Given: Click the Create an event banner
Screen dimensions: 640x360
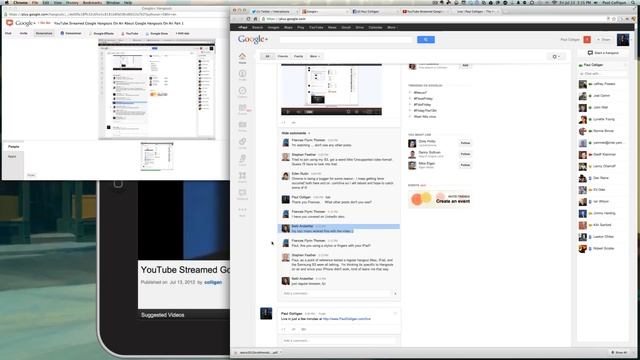Looking at the screenshot, I should (440, 199).
